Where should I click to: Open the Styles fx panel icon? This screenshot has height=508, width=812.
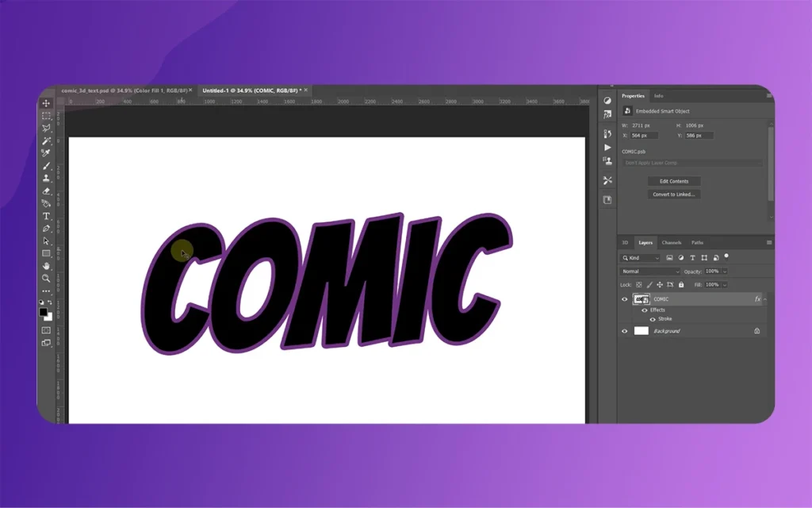(607, 114)
